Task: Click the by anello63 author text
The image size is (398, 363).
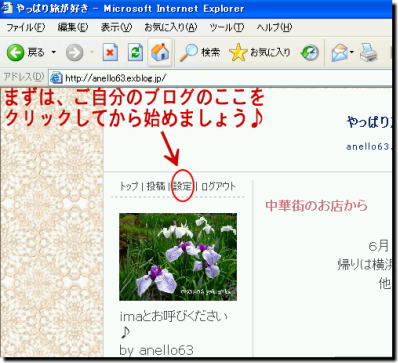Action: [x=156, y=350]
